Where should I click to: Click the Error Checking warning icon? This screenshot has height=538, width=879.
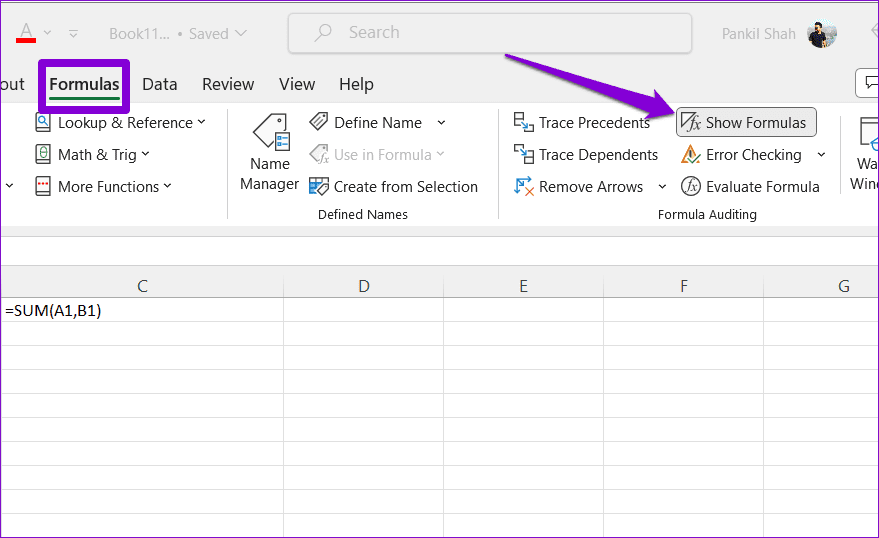tap(691, 154)
